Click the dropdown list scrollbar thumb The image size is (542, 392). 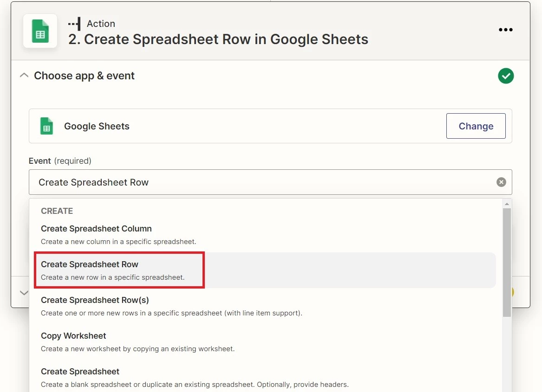pos(507,263)
